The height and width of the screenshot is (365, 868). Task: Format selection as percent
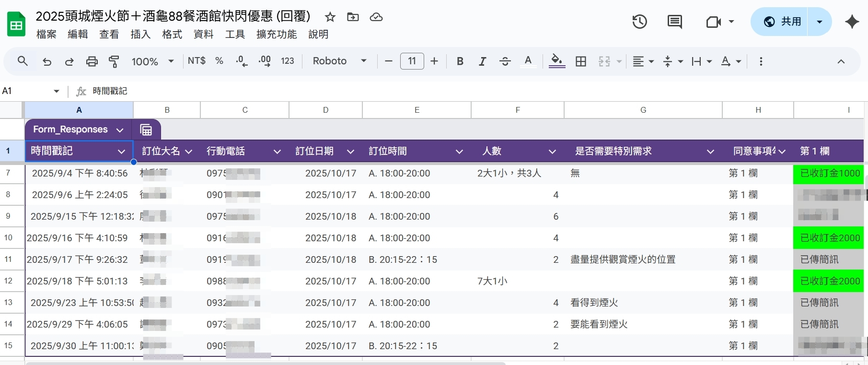coord(219,61)
